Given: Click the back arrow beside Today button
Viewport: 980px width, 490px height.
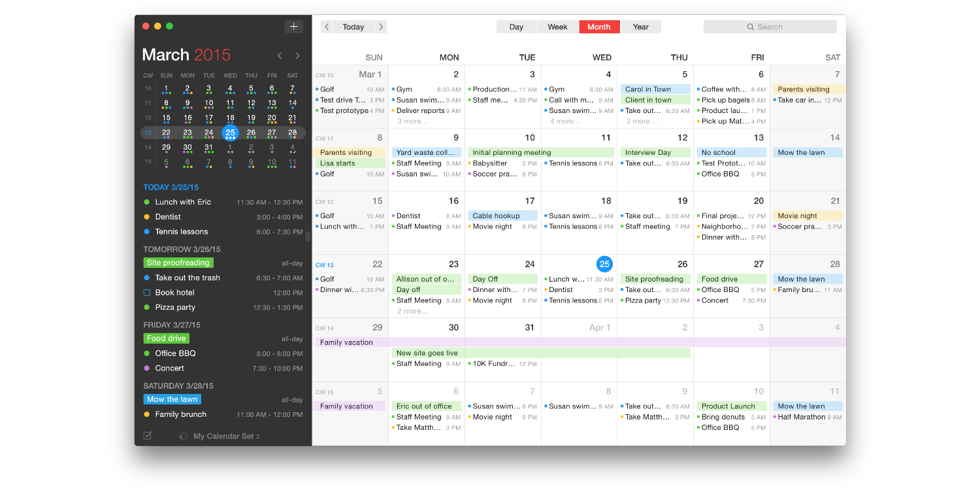Looking at the screenshot, I should point(327,27).
